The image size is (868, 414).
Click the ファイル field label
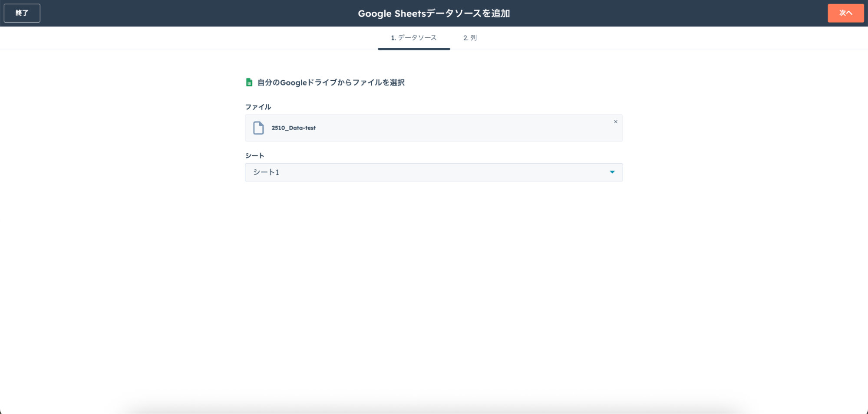(x=258, y=107)
